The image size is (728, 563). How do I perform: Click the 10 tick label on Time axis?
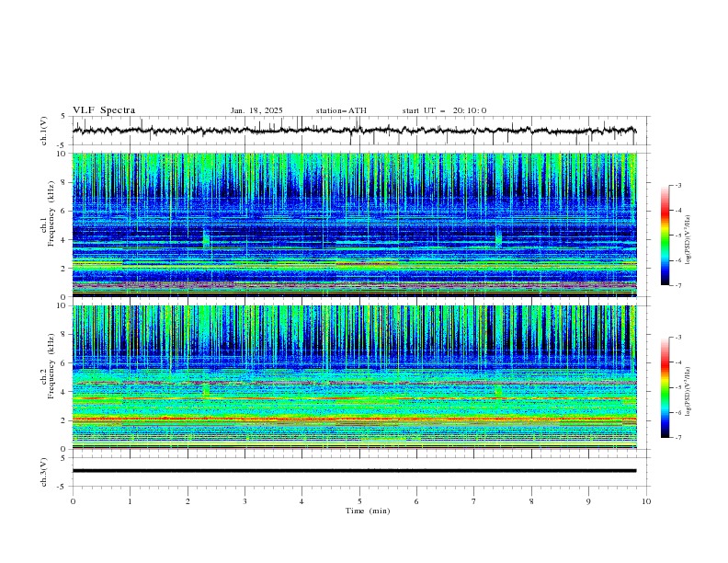tap(646, 501)
